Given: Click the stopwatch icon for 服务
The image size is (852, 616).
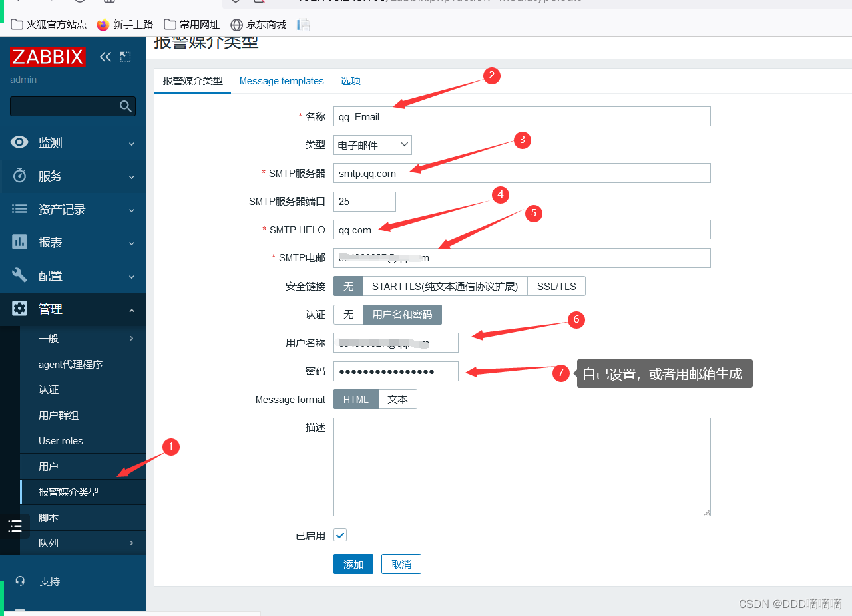Looking at the screenshot, I should tap(20, 176).
